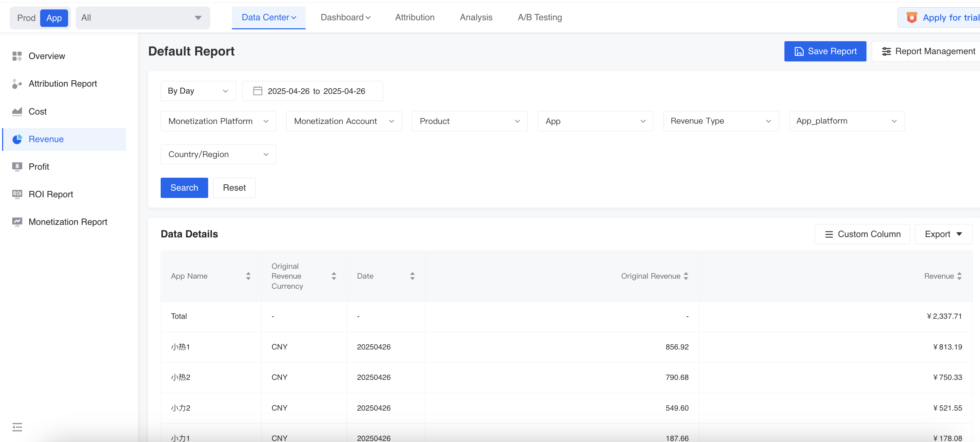Sort the table by App Name column
This screenshot has width=980, height=442.
pyautogui.click(x=248, y=276)
